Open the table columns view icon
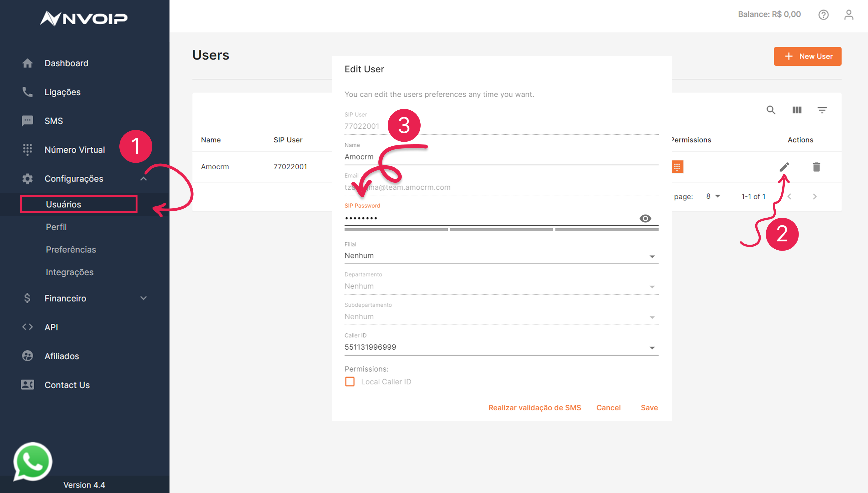The image size is (868, 493). tap(797, 110)
